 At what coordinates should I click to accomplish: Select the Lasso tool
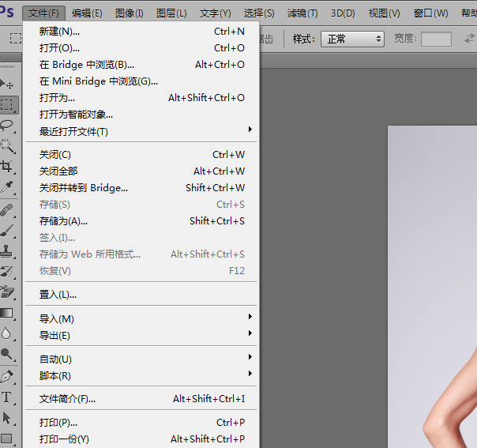point(6,125)
